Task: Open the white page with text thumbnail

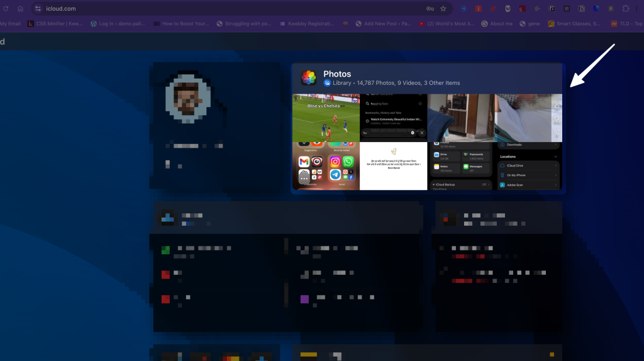Action: tap(394, 165)
